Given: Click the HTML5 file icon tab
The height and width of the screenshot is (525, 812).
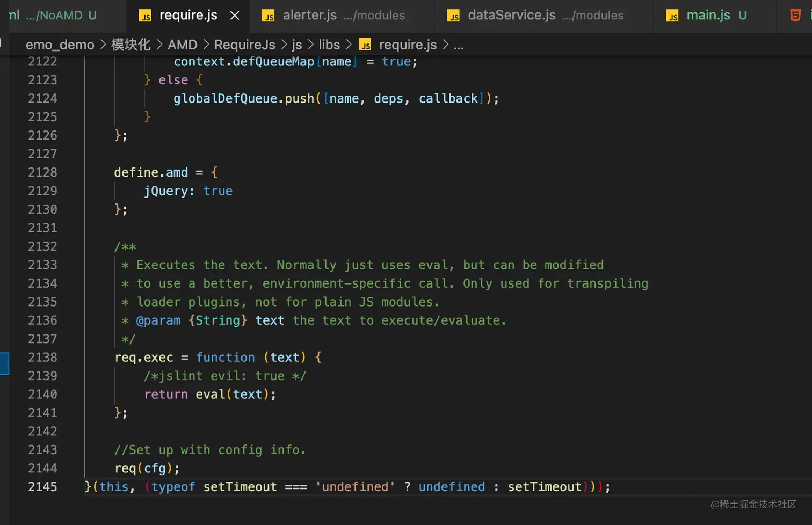Looking at the screenshot, I should coord(795,16).
